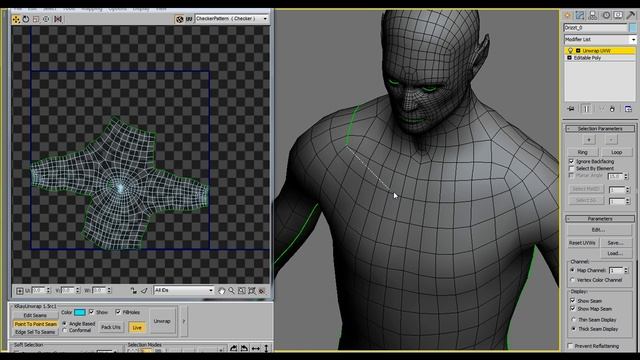Select the Vertex Color Channel radio

[572, 280]
